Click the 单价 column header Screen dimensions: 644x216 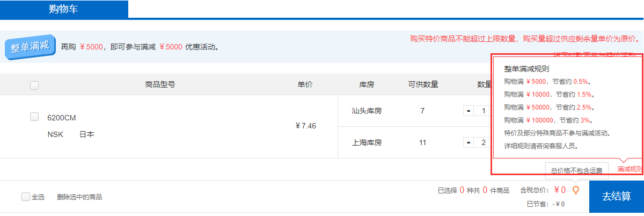tap(305, 84)
